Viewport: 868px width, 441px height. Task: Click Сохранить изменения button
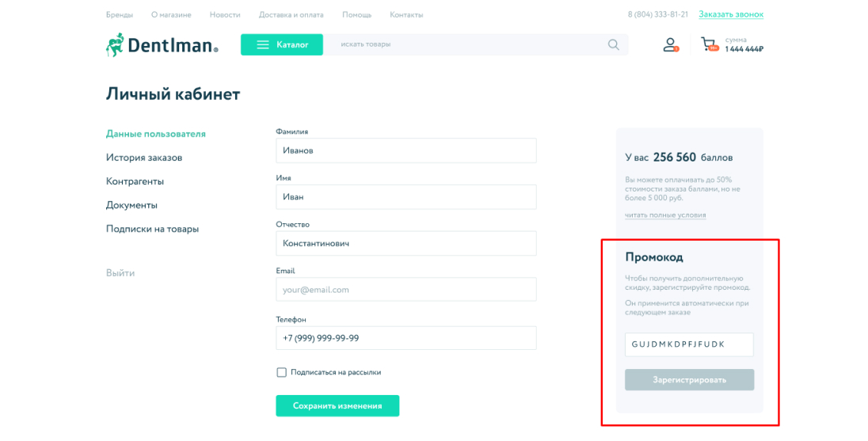(337, 405)
